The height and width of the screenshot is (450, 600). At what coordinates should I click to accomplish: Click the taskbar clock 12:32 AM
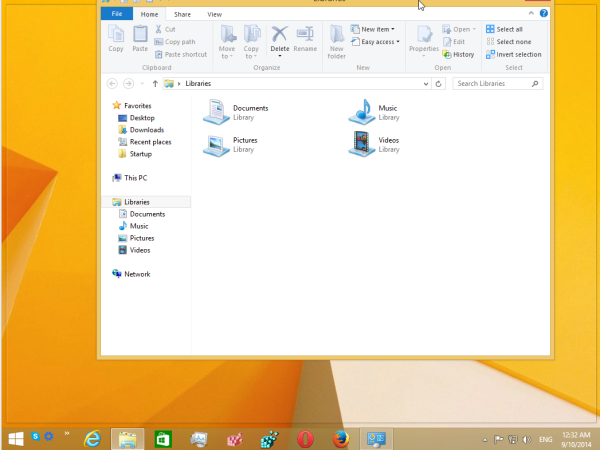click(576, 435)
